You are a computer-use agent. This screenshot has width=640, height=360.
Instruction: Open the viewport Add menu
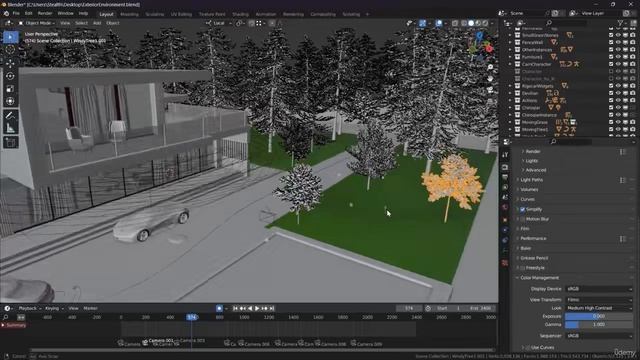pyautogui.click(x=97, y=23)
